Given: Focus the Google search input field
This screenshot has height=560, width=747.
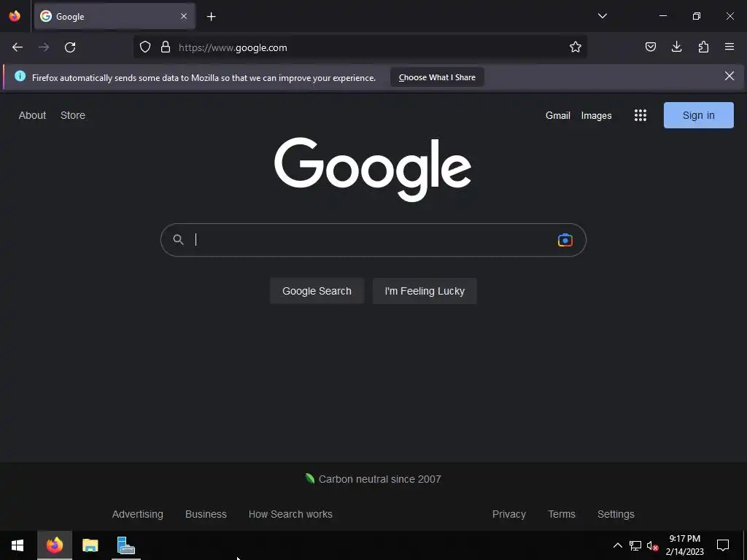Looking at the screenshot, I should [373, 240].
